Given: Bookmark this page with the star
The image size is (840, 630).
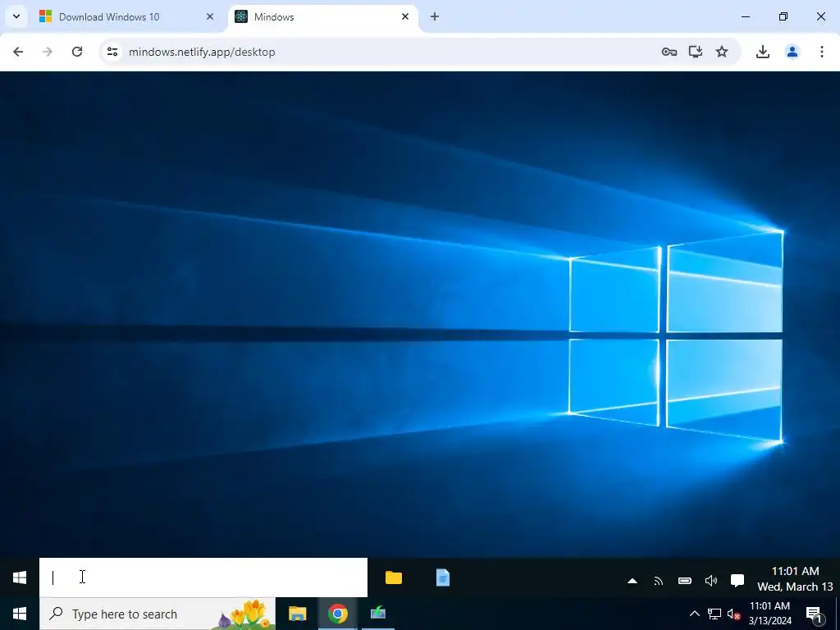Looking at the screenshot, I should (722, 52).
